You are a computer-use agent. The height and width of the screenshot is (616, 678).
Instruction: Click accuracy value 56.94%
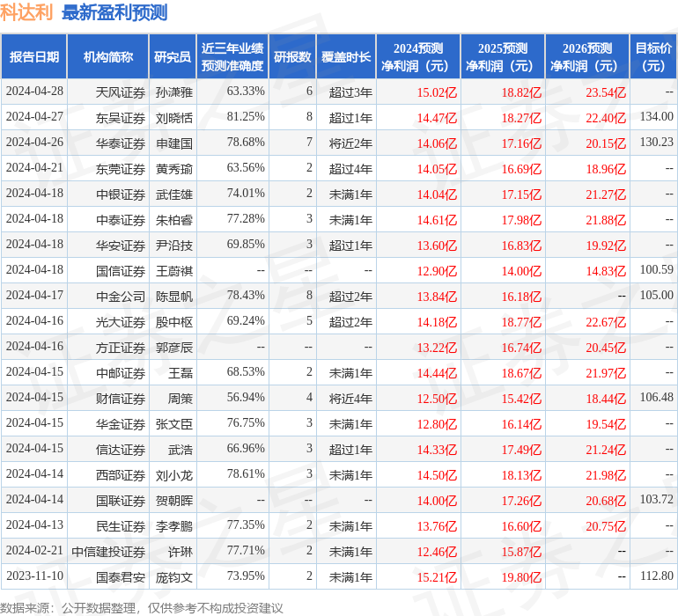(246, 397)
